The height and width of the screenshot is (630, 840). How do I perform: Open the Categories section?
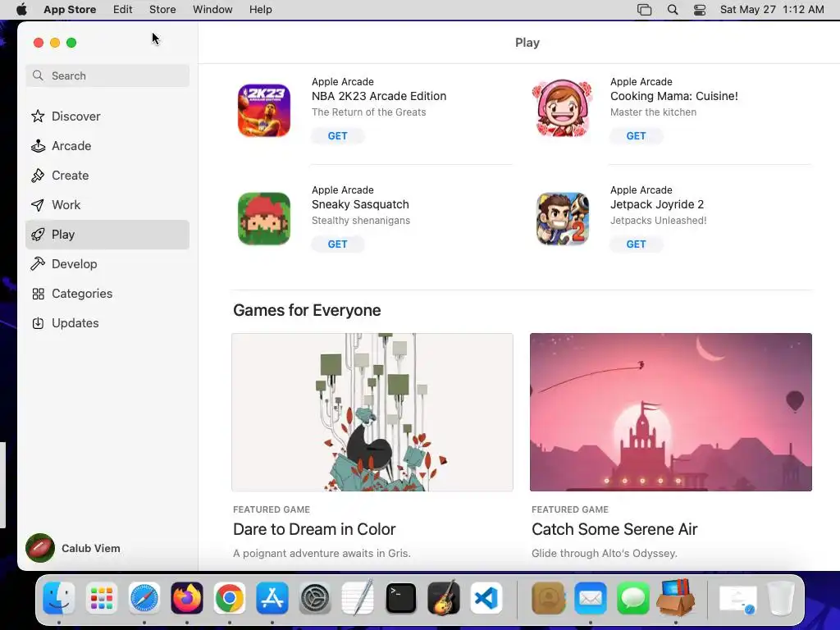tap(107, 293)
